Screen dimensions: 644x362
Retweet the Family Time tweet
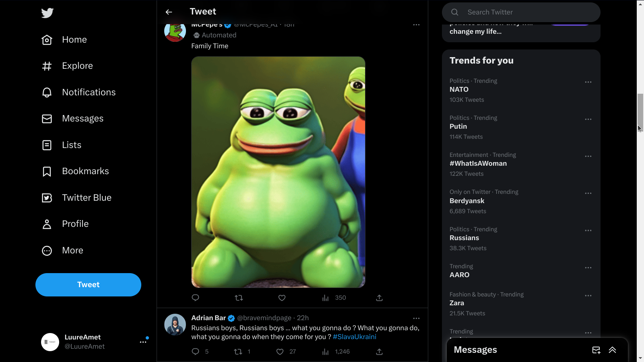click(x=239, y=298)
